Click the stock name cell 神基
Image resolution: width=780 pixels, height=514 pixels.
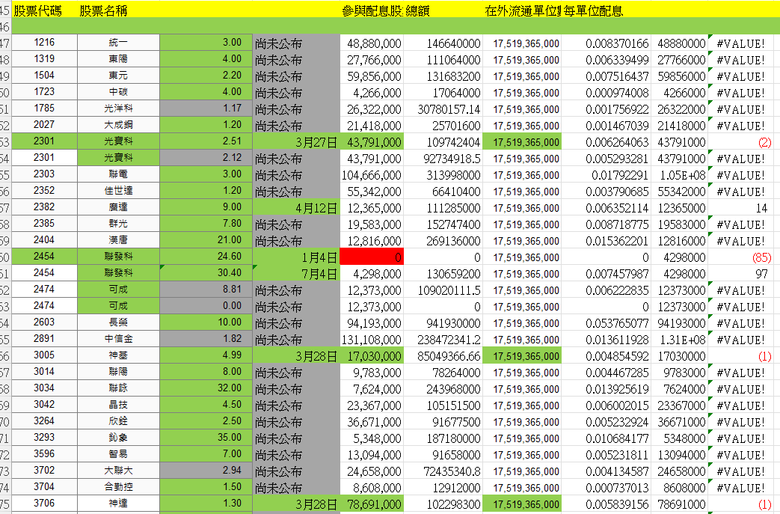tap(118, 355)
